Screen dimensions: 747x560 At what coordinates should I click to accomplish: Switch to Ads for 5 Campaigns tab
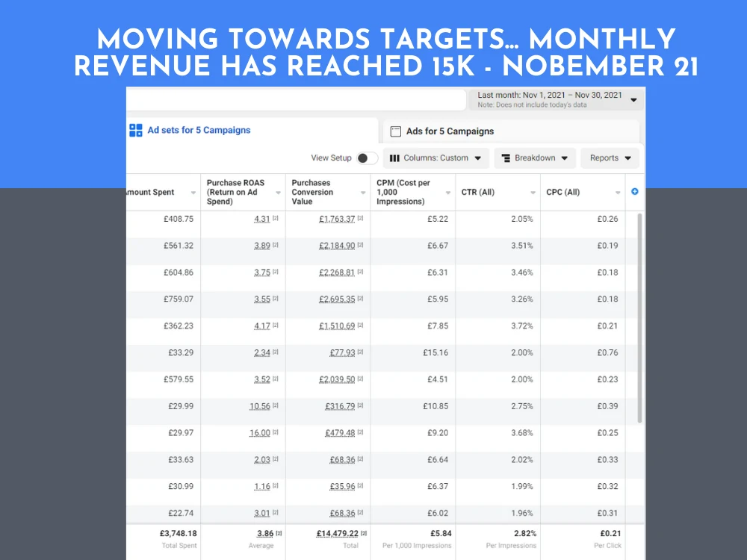tap(450, 131)
